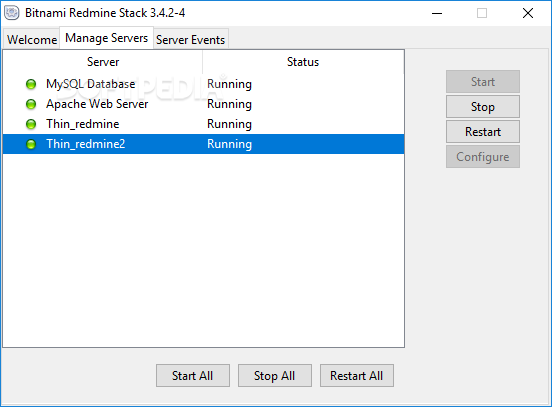Screen dimensions: 552x407
Task: Click Running status of Thin_redmine
Action: coord(229,124)
